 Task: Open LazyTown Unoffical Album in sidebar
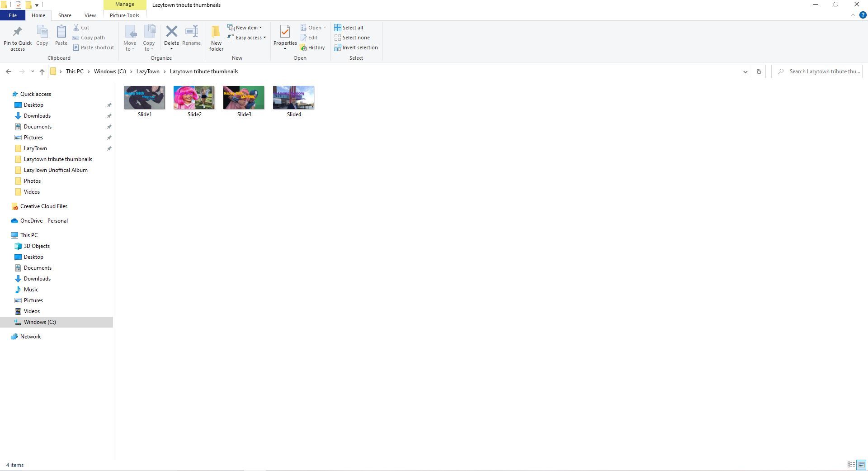point(56,170)
